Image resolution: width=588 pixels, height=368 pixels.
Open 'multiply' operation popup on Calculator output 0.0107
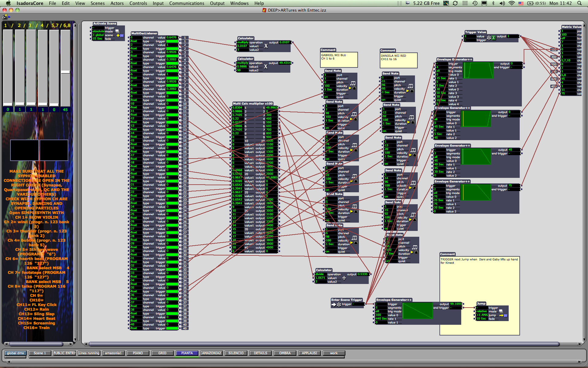pos(243,43)
